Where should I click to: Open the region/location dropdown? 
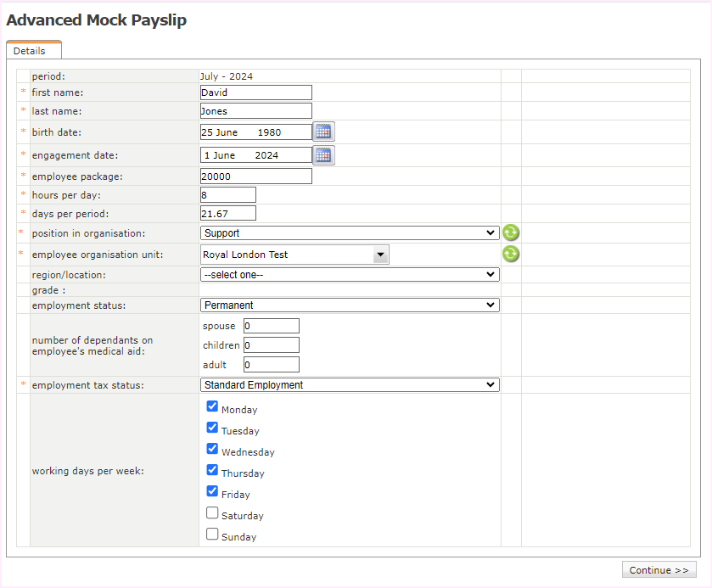pyautogui.click(x=349, y=275)
